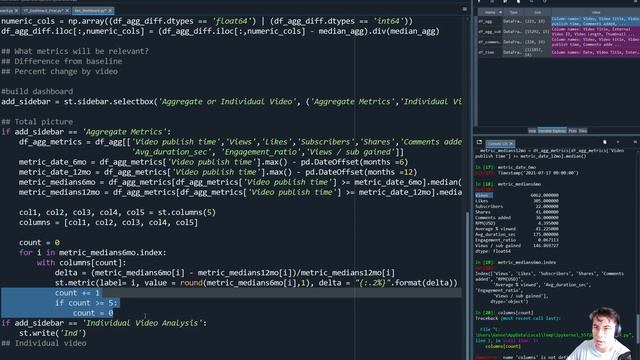Close the active editor file tab
640x360 pixels.
tap(110, 11)
